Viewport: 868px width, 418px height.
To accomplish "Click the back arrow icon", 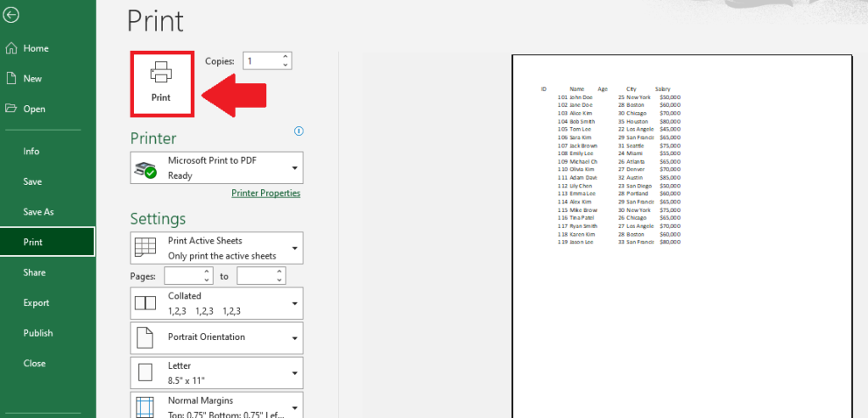I will coord(11,15).
